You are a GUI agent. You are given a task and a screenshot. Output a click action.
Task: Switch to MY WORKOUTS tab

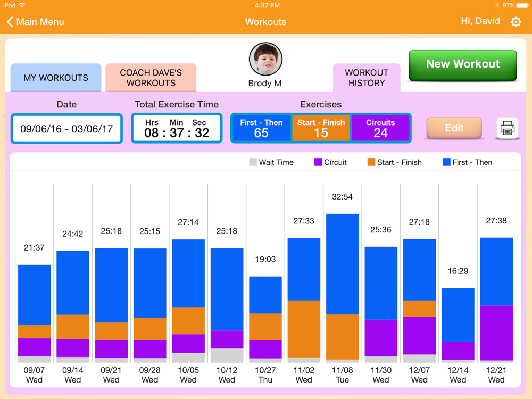pyautogui.click(x=56, y=77)
